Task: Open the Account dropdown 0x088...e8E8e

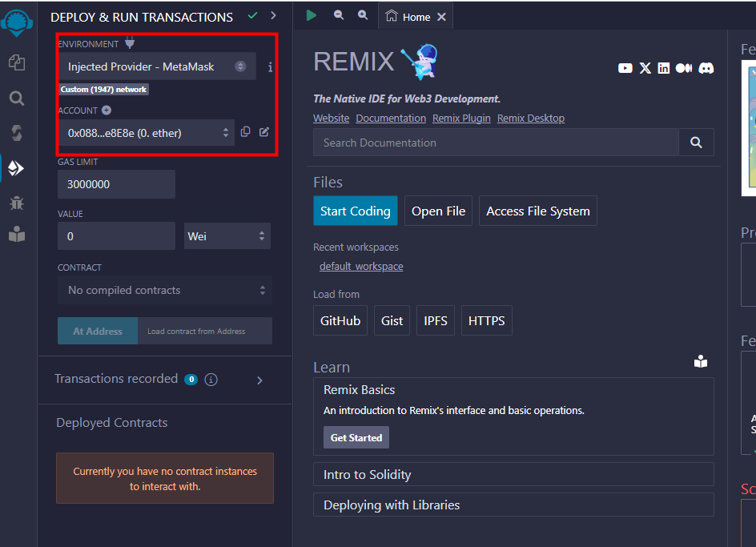Action: (x=147, y=133)
